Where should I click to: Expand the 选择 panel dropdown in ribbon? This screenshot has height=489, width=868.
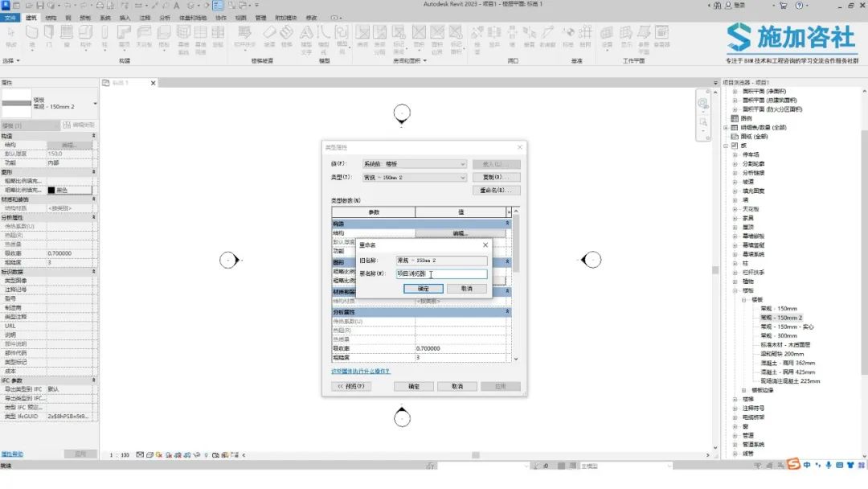[11, 60]
